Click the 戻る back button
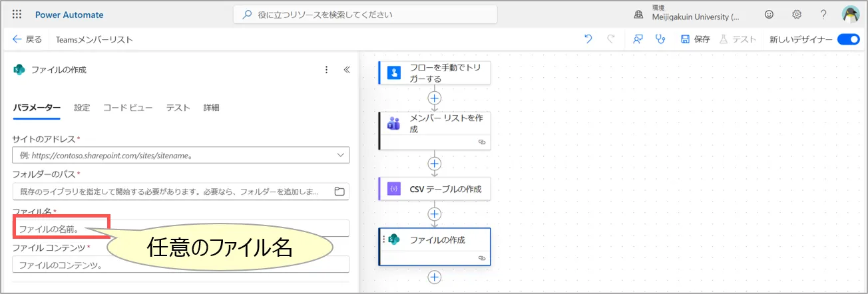 27,39
